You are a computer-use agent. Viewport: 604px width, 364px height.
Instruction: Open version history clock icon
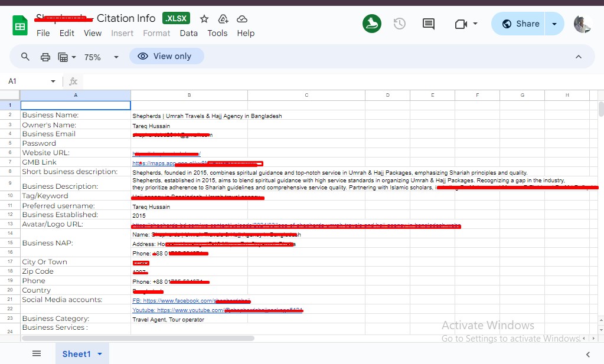point(400,24)
